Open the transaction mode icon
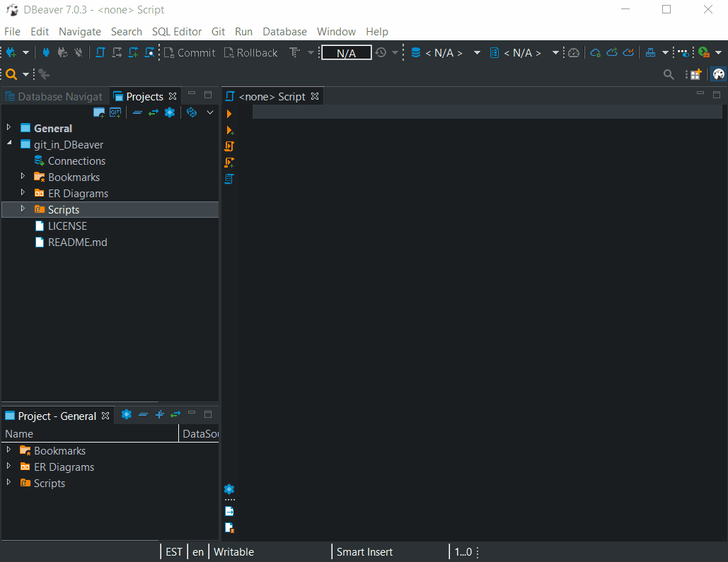This screenshot has height=562, width=728. coord(294,53)
